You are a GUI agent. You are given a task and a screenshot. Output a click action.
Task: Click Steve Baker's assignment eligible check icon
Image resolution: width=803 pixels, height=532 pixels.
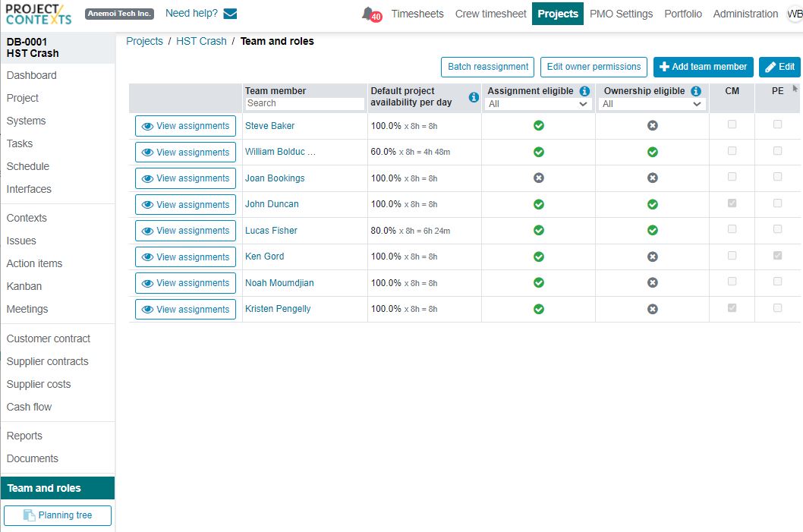coord(539,125)
